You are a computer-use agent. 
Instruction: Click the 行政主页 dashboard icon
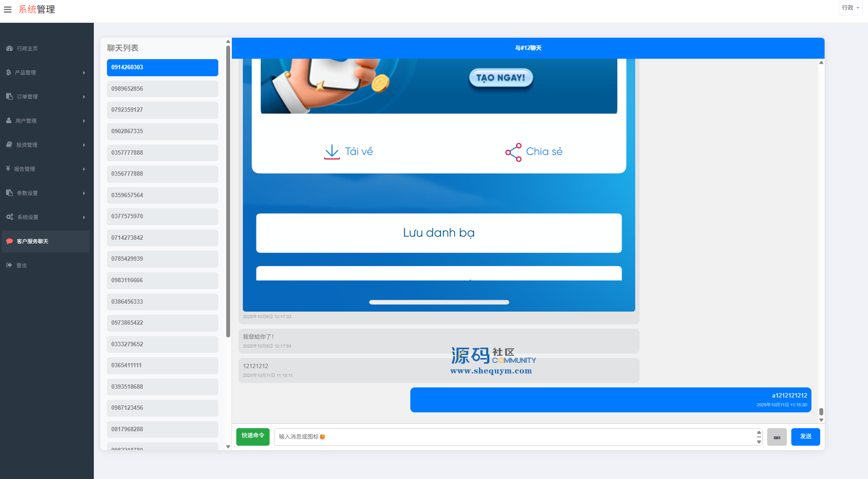tap(9, 48)
